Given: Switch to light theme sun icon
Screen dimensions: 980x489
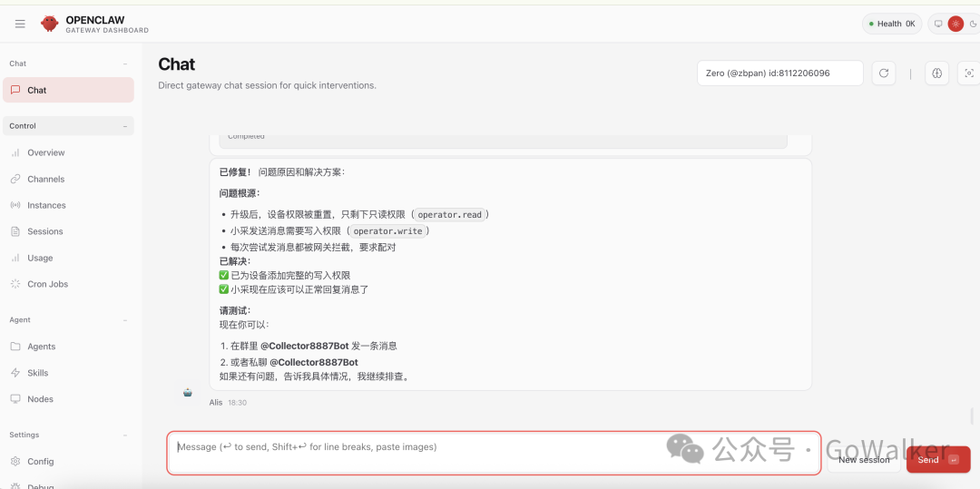Looking at the screenshot, I should (x=955, y=24).
